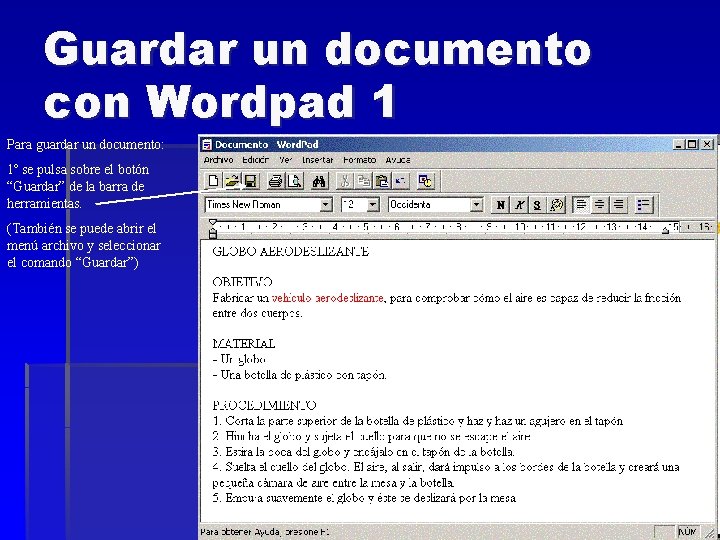Click the status bar help text 'Para obtener Ayuda'
This screenshot has width=720, height=540.
[x=265, y=532]
